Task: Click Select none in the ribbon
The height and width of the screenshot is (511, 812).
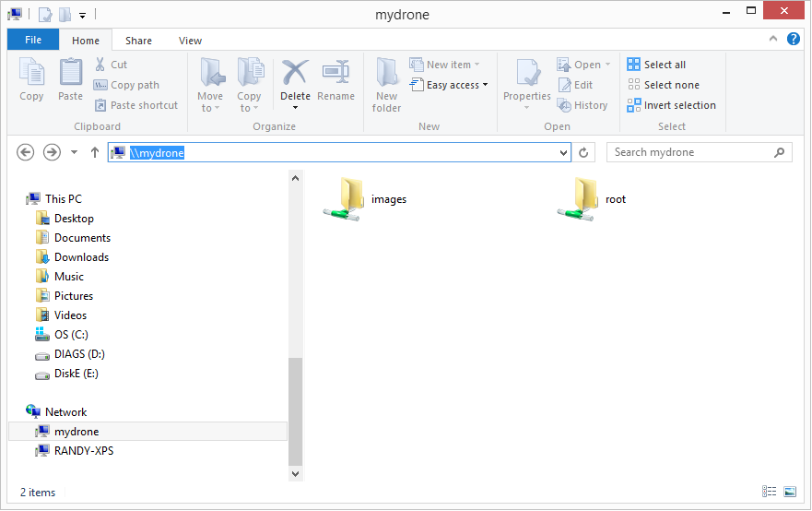Action: pos(663,85)
